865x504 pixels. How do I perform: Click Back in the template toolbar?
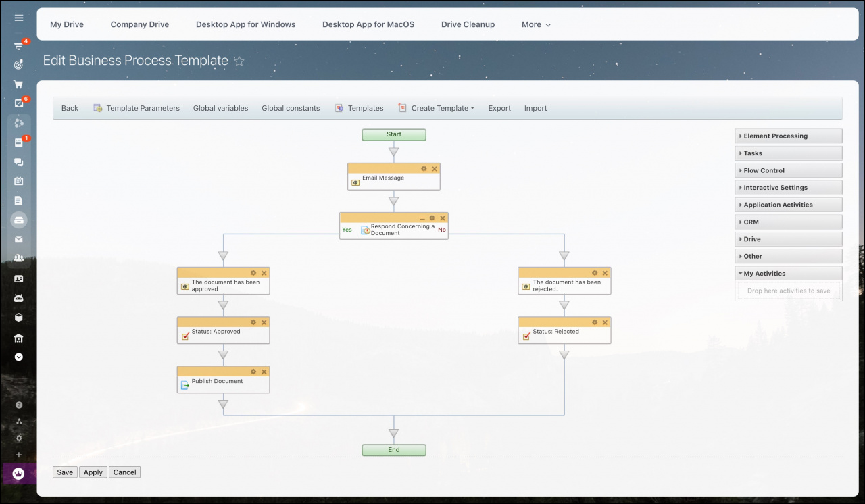click(70, 108)
